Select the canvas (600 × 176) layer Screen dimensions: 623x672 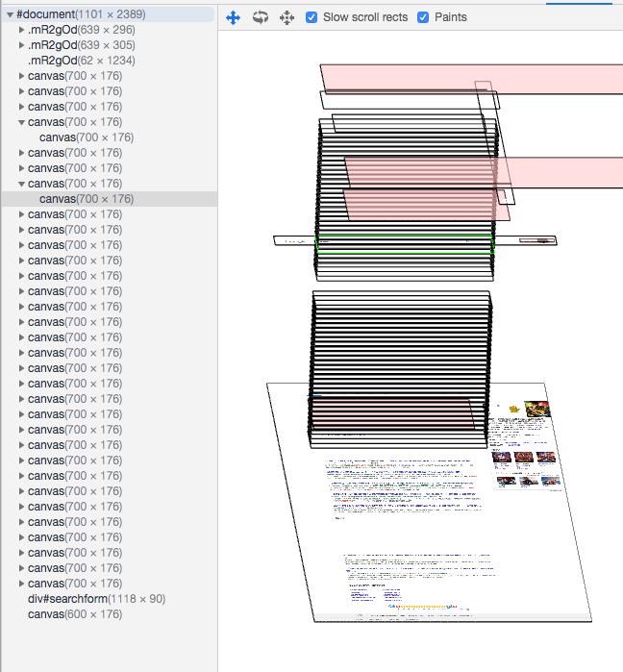(75, 614)
